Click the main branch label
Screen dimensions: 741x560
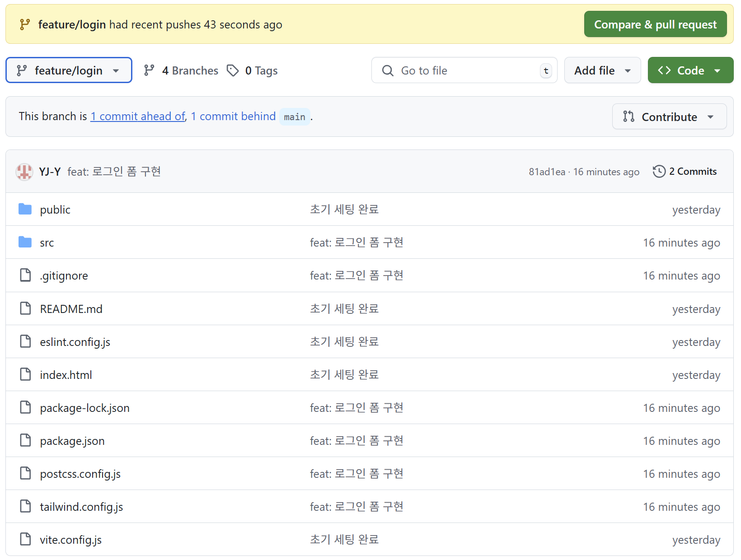[x=295, y=117]
